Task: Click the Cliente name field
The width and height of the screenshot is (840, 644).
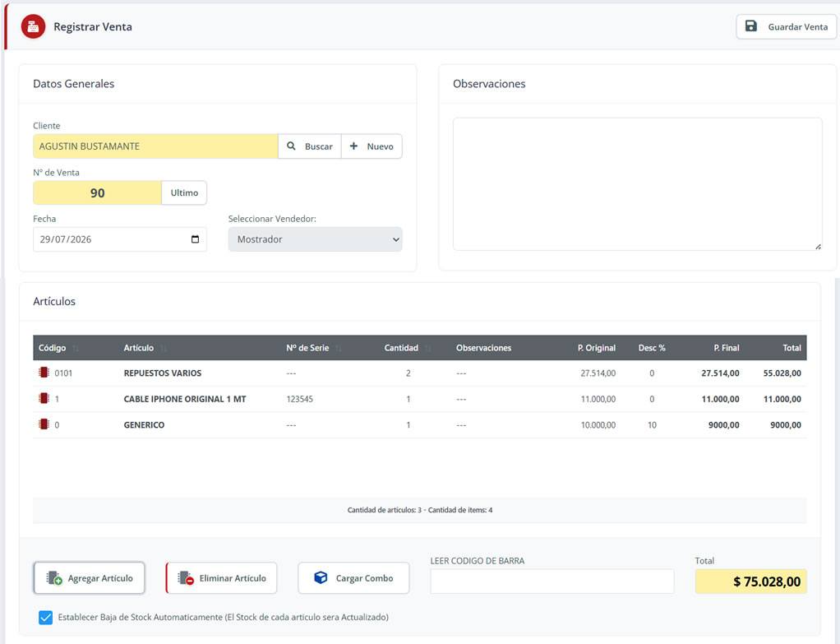Action: [155, 146]
